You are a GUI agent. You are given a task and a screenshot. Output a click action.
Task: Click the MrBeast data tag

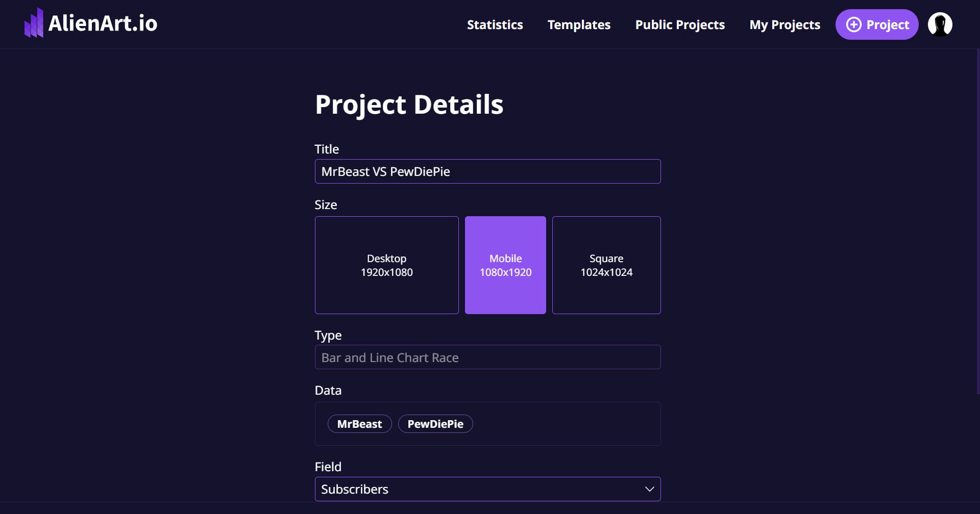pyautogui.click(x=359, y=424)
